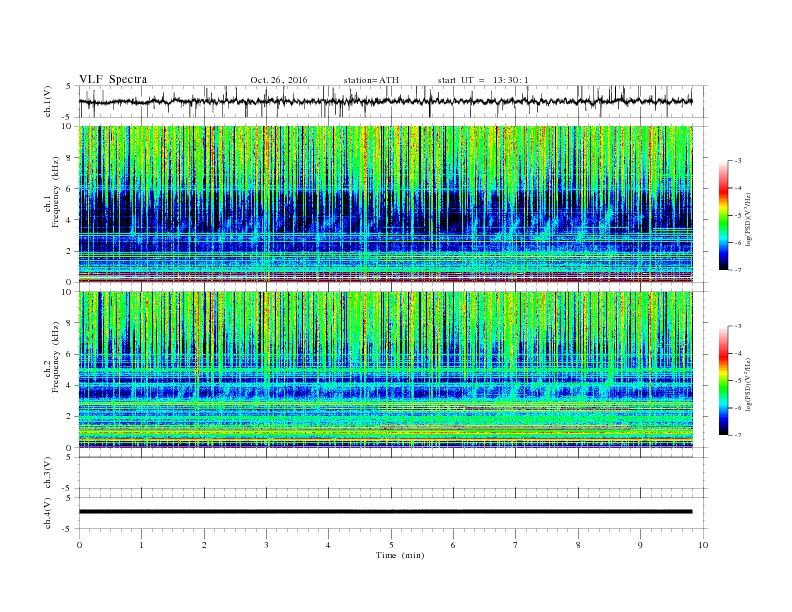Click the "Time (min)" axis label
The height and width of the screenshot is (612, 792).
400,555
